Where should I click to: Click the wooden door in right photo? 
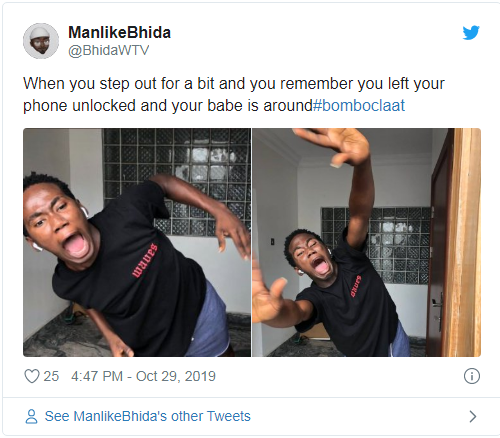click(455, 242)
